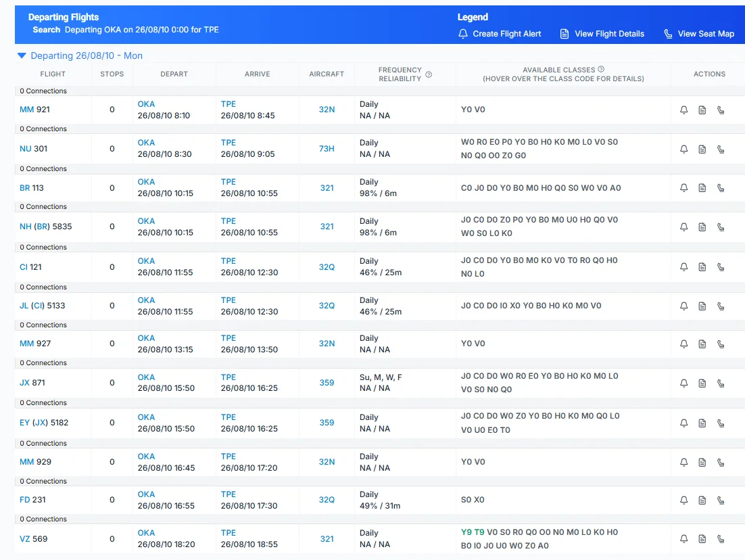This screenshot has height=560, width=745.
Task: Click the Frequency Reliability help icon
Action: point(429,74)
